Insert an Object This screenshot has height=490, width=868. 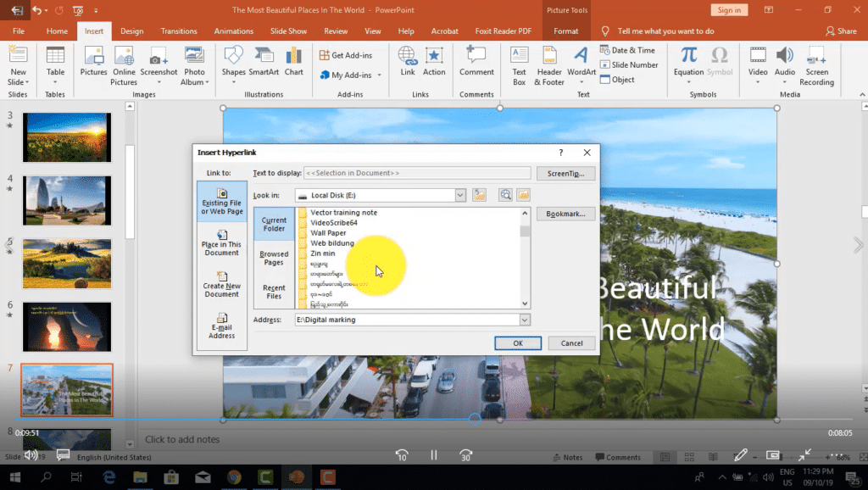point(618,80)
